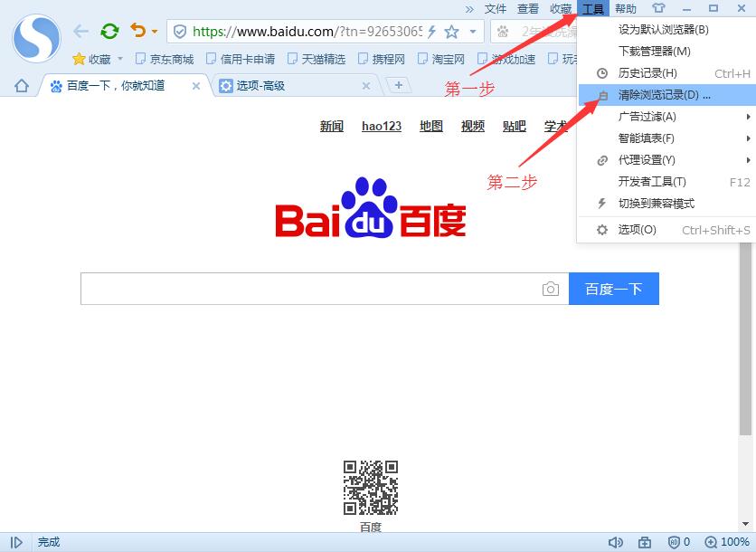Open the 文件 menu
The height and width of the screenshot is (552, 756).
[496, 9]
